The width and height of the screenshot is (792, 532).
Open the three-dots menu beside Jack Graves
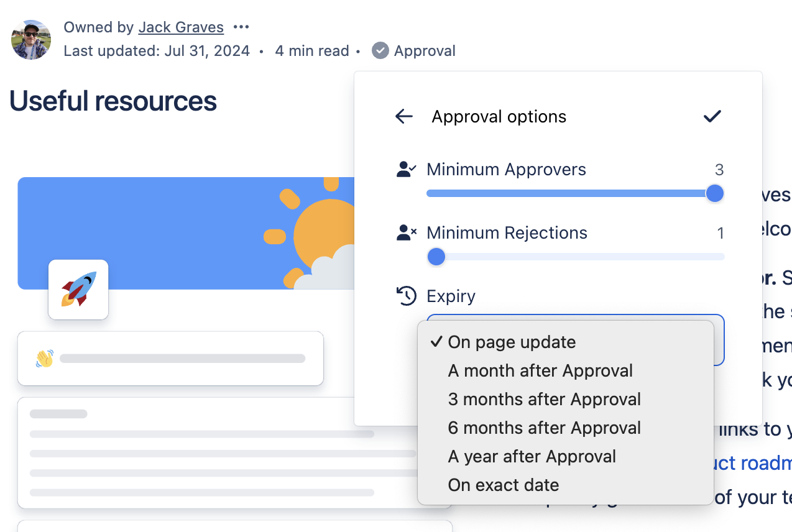pyautogui.click(x=241, y=27)
